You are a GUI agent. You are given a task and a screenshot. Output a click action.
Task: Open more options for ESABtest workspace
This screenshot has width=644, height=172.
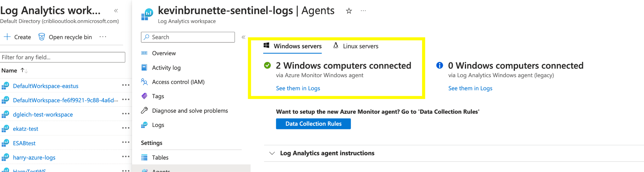coord(126,142)
